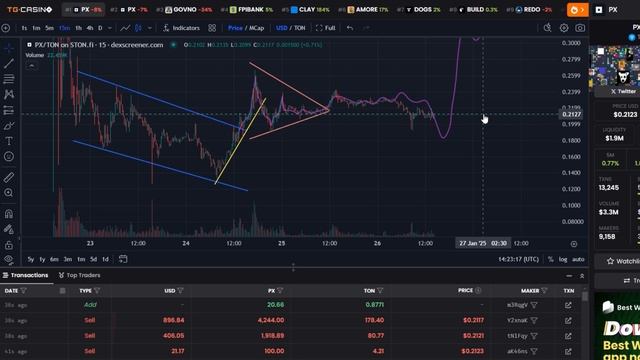This screenshot has width=640, height=360.
Task: Set chart range to 1d
Action: point(105,259)
